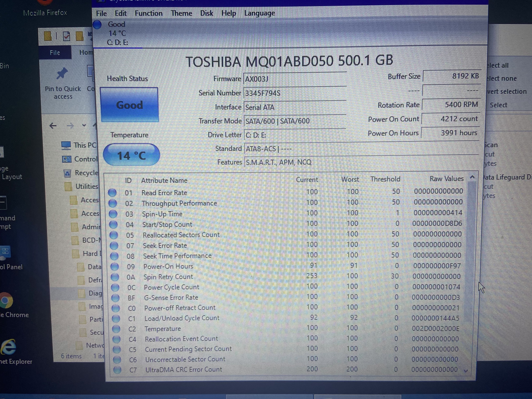Open the Theme menu
The image size is (532, 399).
(x=181, y=13)
